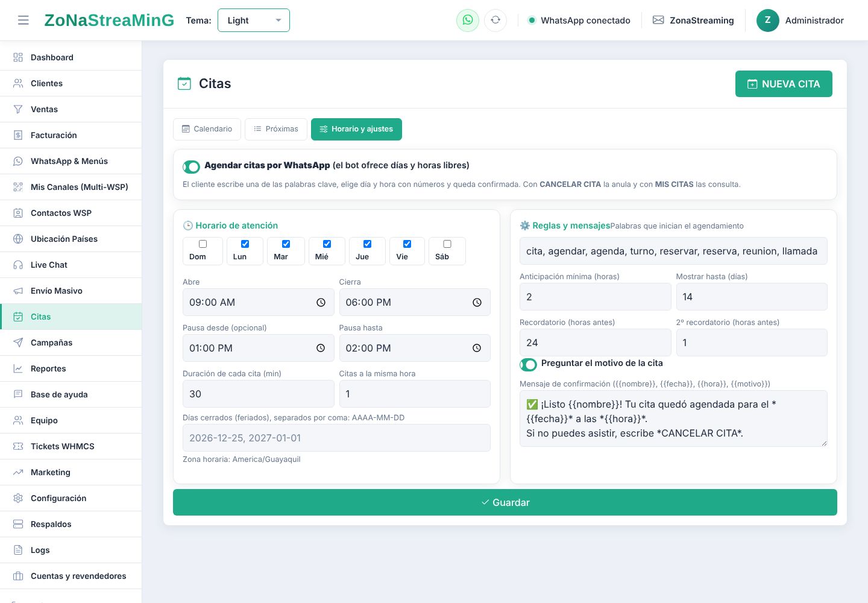The height and width of the screenshot is (603, 868).
Task: Open the Pausa desde clock picker icon
Action: pos(321,349)
